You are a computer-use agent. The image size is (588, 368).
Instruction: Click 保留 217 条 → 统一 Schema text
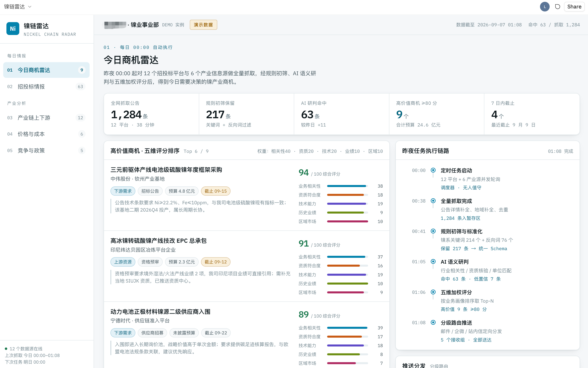pyautogui.click(x=474, y=249)
